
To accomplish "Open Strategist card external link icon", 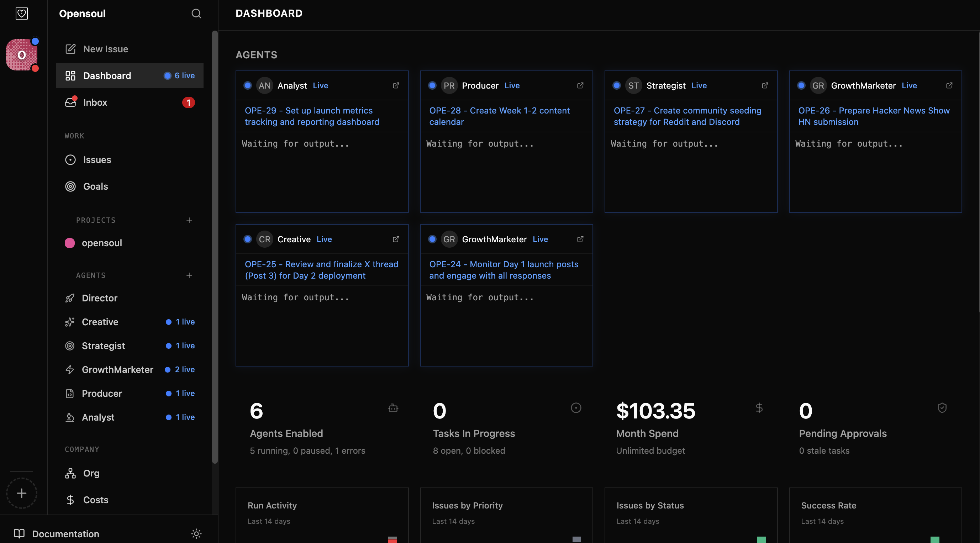I will coord(765,86).
